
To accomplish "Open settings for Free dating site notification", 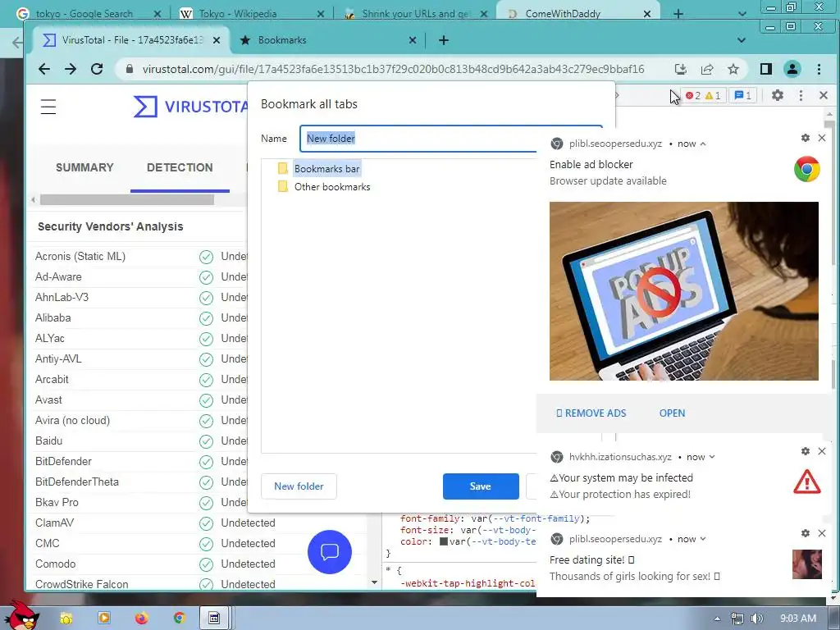I will click(x=806, y=533).
